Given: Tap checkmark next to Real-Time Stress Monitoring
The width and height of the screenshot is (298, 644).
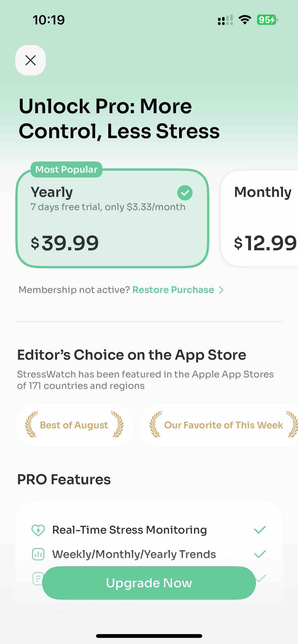Looking at the screenshot, I should (260, 530).
